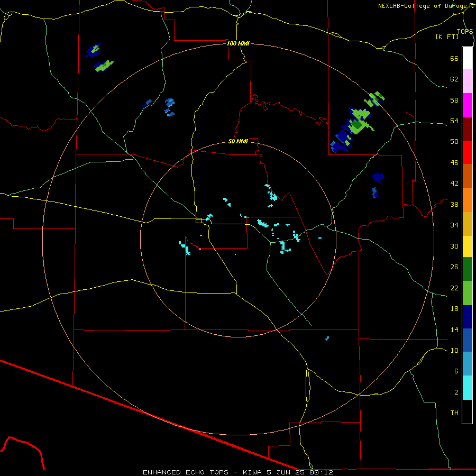
Task: Click the legend value 66
Action: pyautogui.click(x=454, y=58)
